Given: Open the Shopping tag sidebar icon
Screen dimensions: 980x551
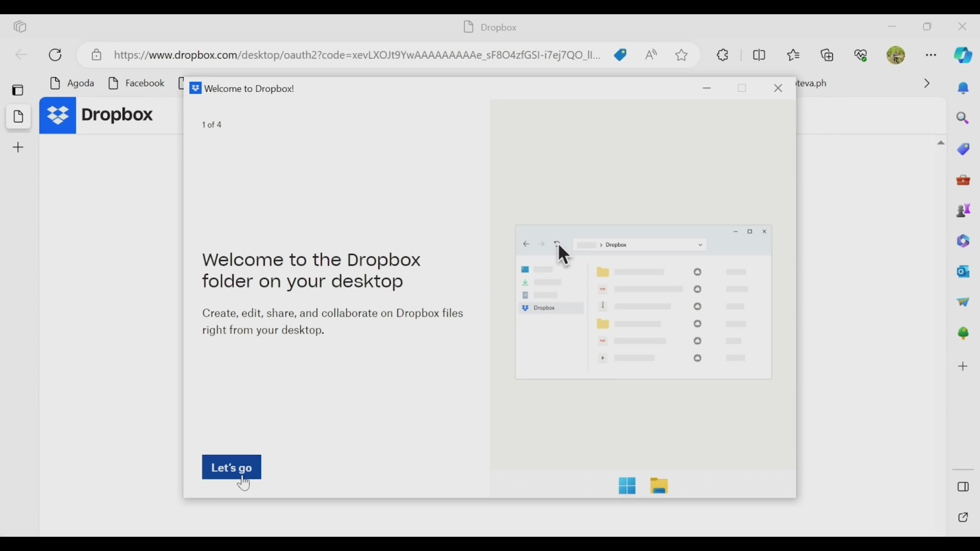Looking at the screenshot, I should coord(962,149).
